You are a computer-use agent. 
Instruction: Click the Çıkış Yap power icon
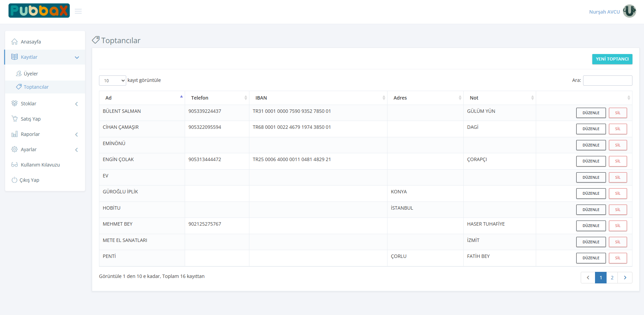(x=14, y=180)
